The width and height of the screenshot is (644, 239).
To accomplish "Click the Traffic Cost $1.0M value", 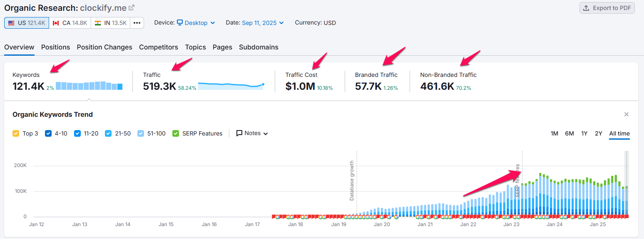I will 300,86.
